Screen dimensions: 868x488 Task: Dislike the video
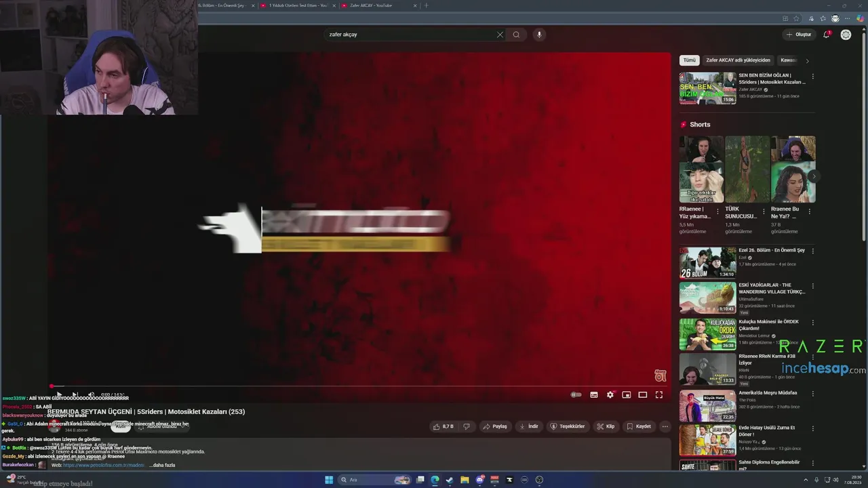[x=466, y=426]
